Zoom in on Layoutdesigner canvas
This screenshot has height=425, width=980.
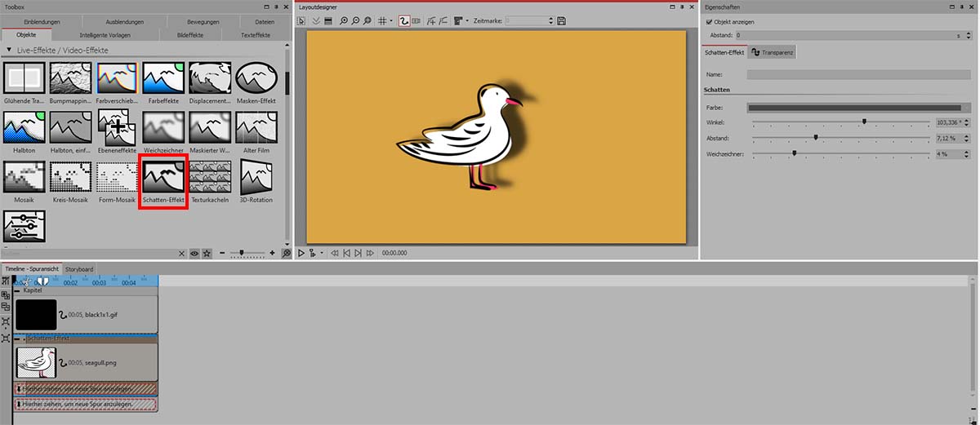(344, 20)
